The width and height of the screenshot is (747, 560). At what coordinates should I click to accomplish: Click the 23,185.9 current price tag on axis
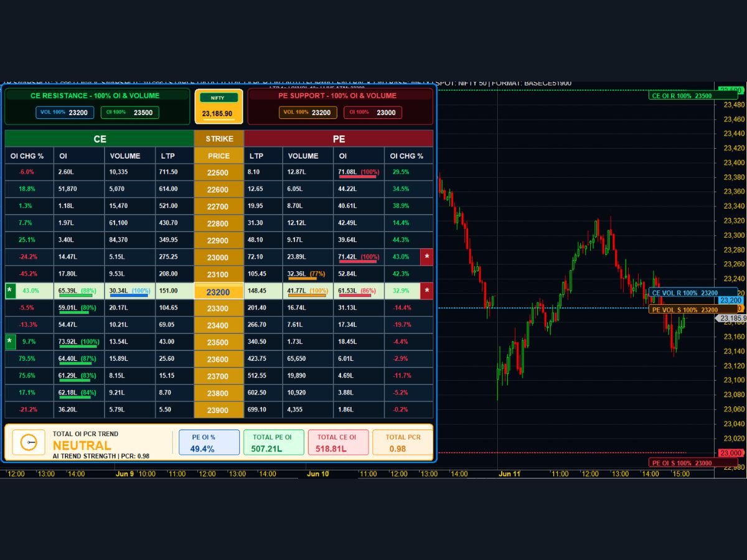pos(733,318)
